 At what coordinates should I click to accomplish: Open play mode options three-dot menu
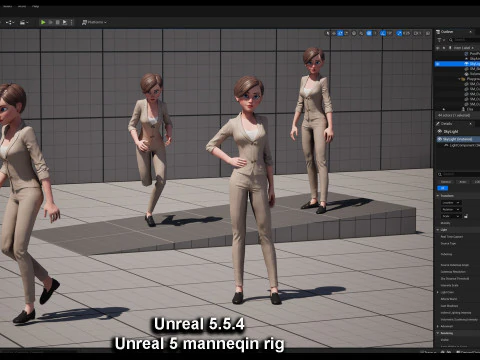tap(71, 22)
